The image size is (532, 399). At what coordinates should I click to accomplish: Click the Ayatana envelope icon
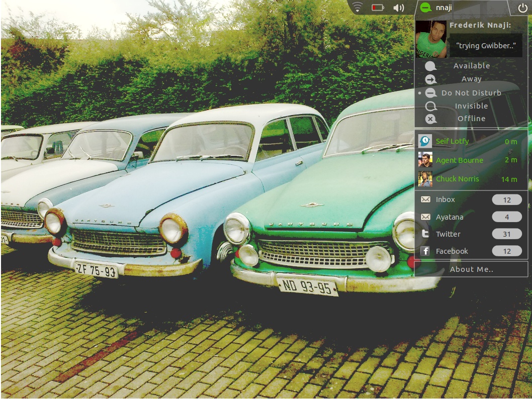point(425,217)
